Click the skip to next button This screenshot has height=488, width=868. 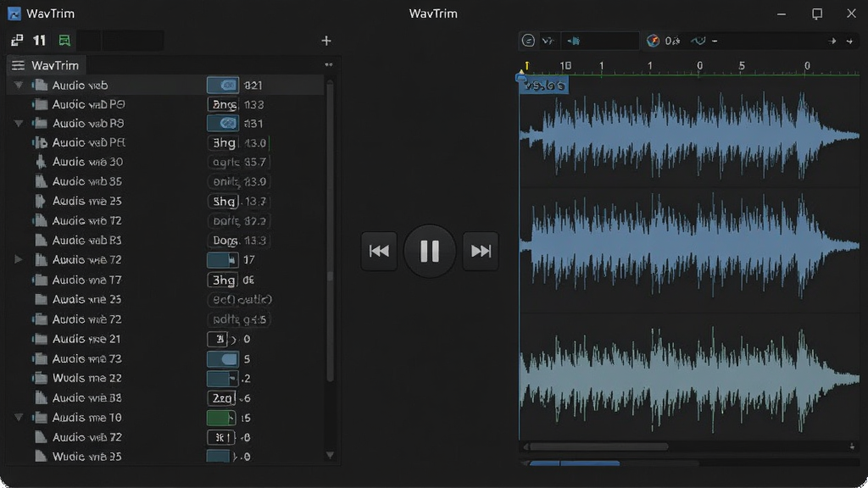(481, 251)
